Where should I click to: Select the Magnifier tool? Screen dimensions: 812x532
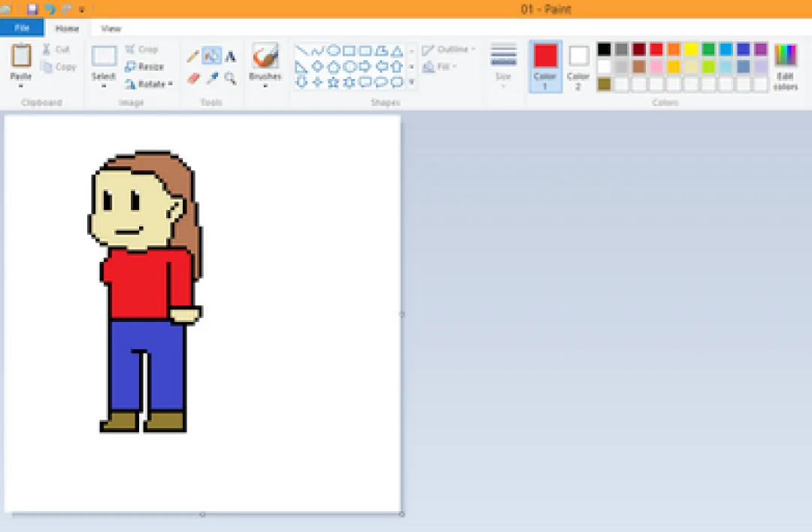coord(231,78)
